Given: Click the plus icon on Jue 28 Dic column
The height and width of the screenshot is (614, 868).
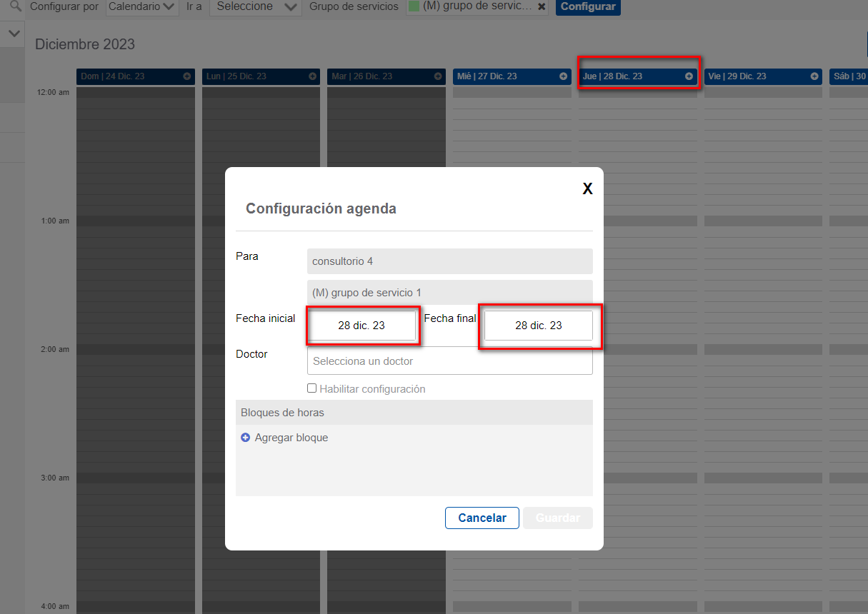Looking at the screenshot, I should point(688,76).
